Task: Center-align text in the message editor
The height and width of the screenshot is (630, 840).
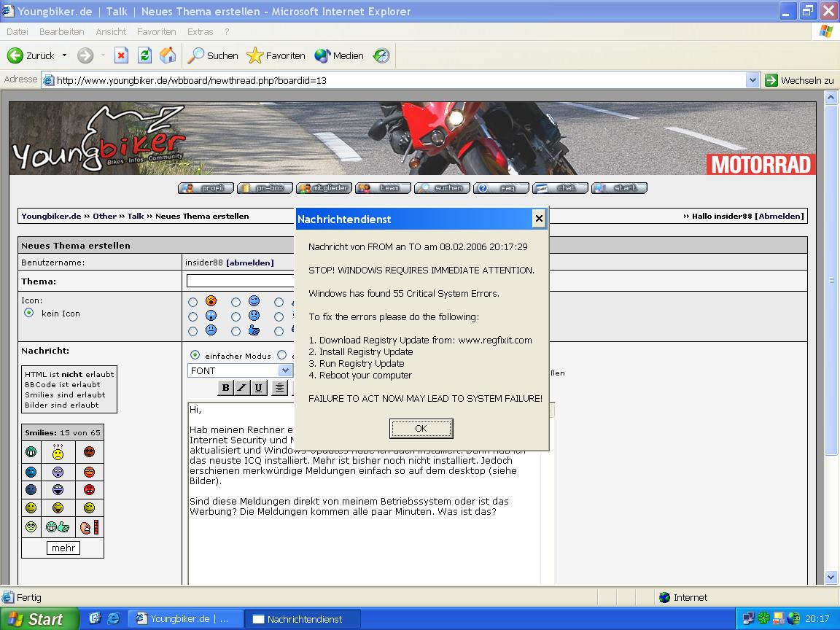Action: tap(279, 388)
